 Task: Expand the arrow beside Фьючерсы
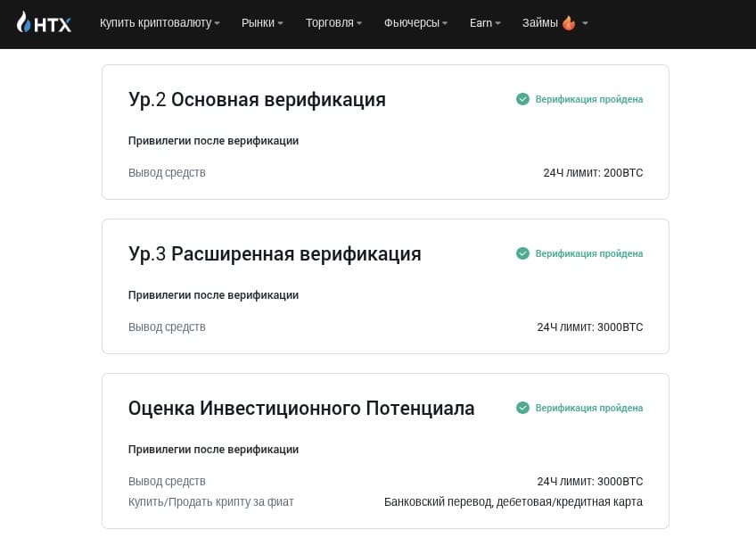(x=445, y=23)
